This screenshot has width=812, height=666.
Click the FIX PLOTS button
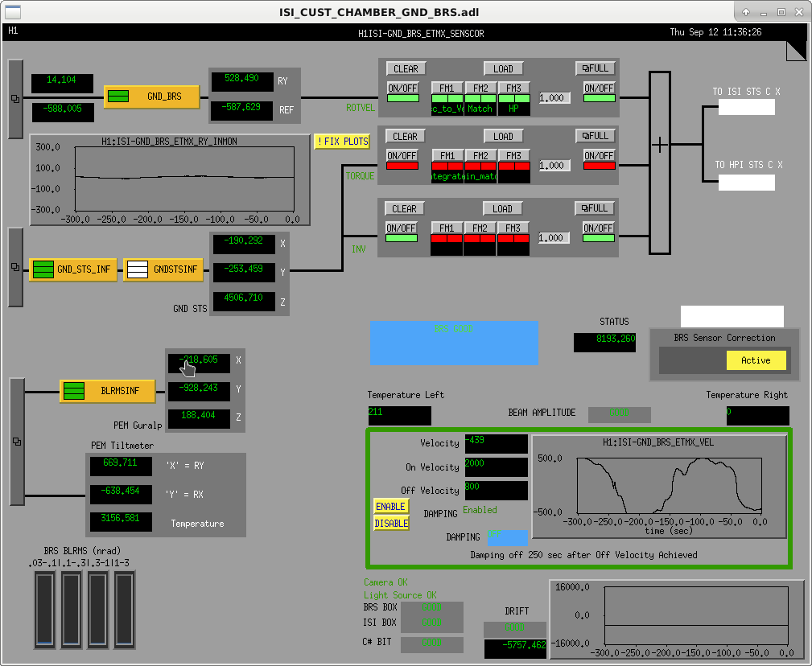pos(342,142)
